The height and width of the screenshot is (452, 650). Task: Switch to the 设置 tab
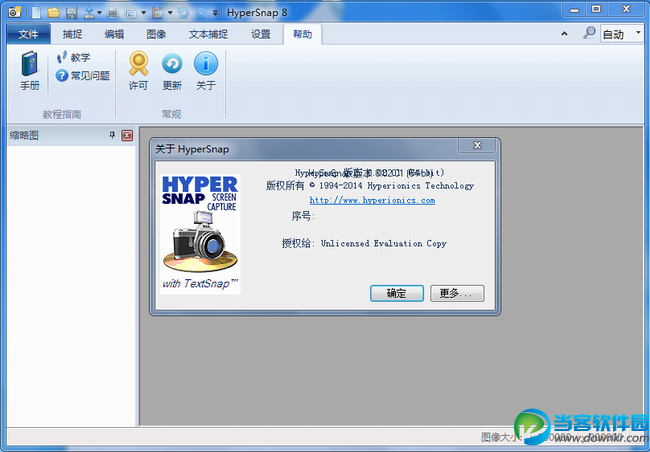coord(261,34)
